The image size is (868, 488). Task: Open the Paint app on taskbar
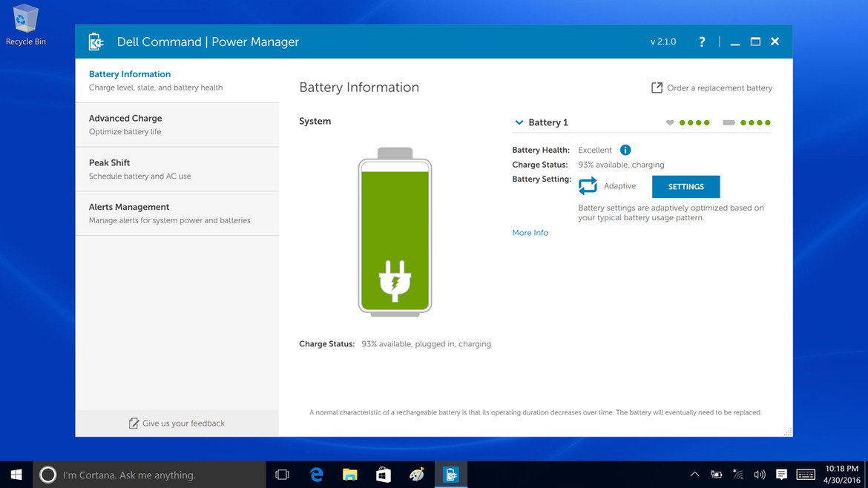point(417,475)
